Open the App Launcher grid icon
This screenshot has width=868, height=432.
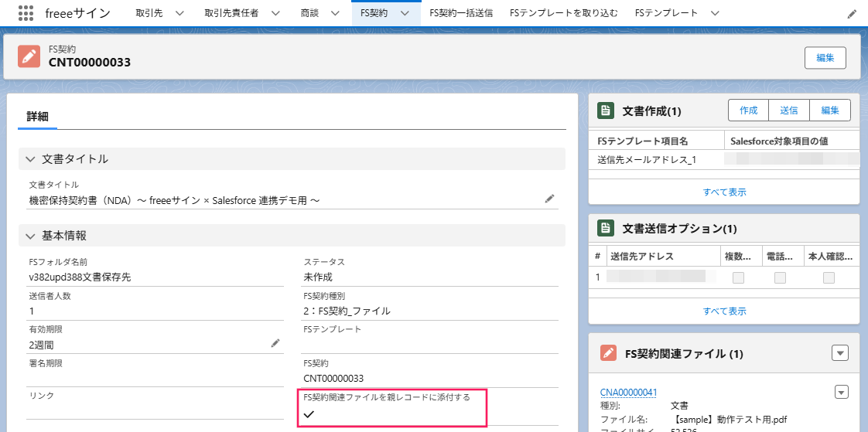coord(26,13)
